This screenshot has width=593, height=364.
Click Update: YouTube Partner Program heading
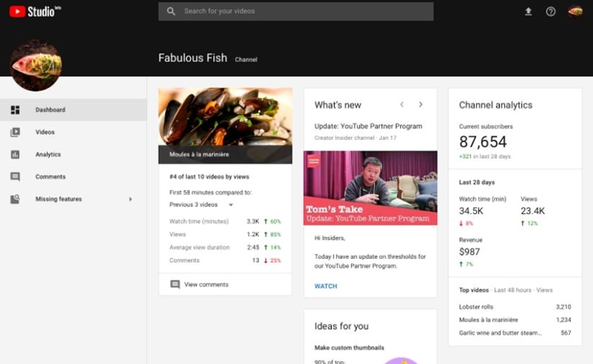pyautogui.click(x=368, y=126)
